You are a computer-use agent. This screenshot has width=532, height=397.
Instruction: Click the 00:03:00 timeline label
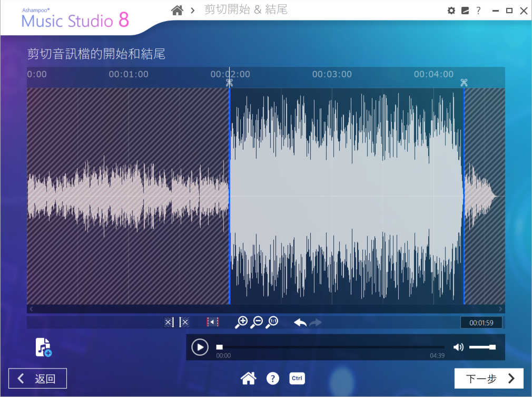(x=332, y=74)
